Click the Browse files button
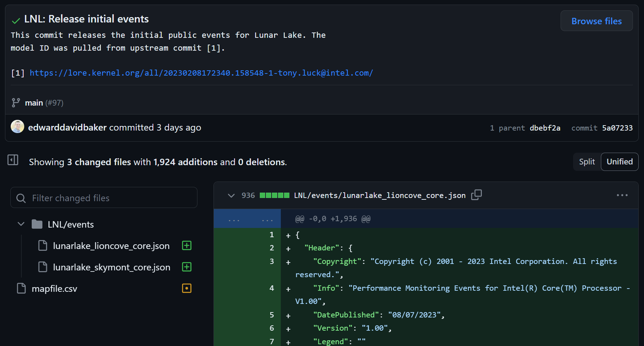 (596, 21)
